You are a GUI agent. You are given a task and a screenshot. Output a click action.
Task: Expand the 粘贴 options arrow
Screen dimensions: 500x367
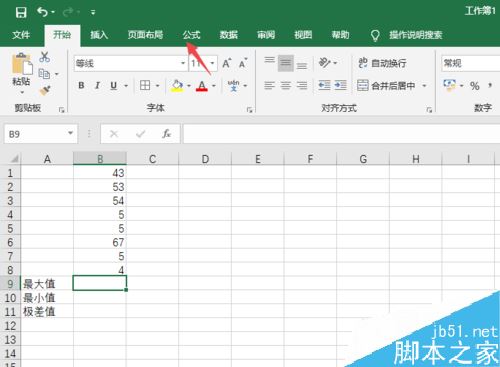[x=22, y=92]
